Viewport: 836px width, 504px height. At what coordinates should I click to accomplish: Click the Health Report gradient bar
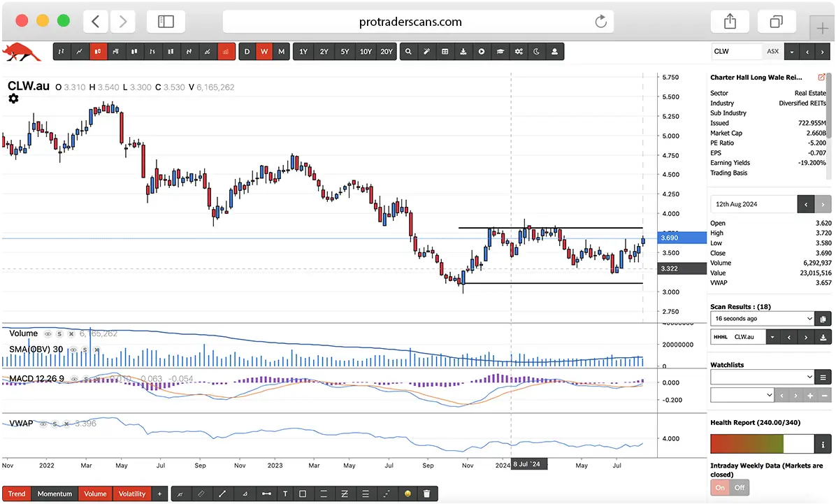(x=762, y=445)
